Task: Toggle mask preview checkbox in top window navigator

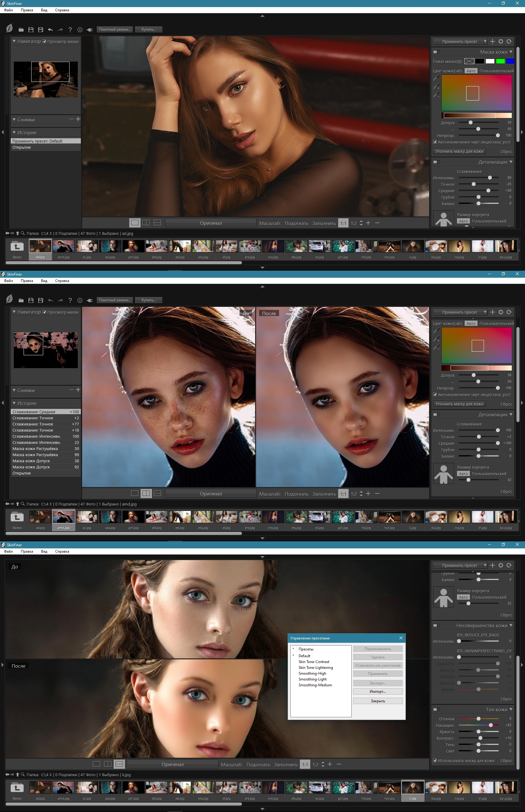Action: click(x=44, y=41)
